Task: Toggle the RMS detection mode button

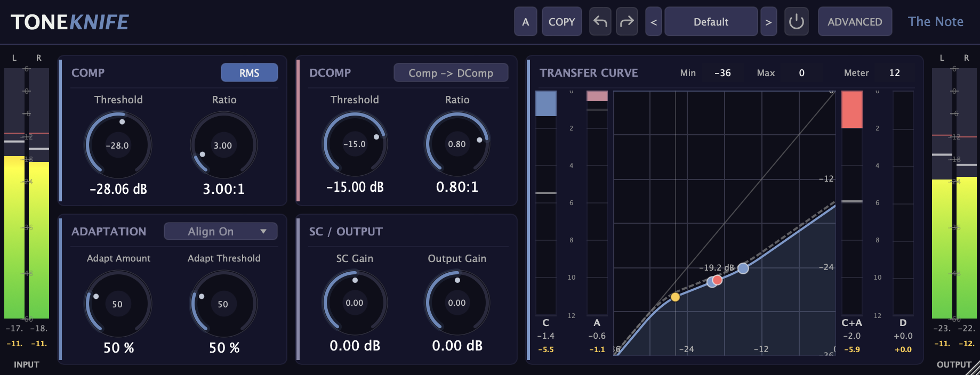Action: 249,73
